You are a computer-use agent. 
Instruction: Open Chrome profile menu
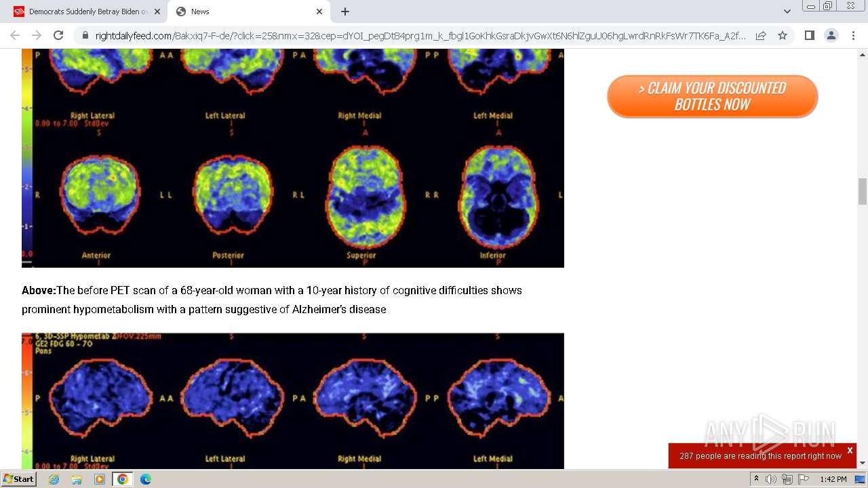831,35
